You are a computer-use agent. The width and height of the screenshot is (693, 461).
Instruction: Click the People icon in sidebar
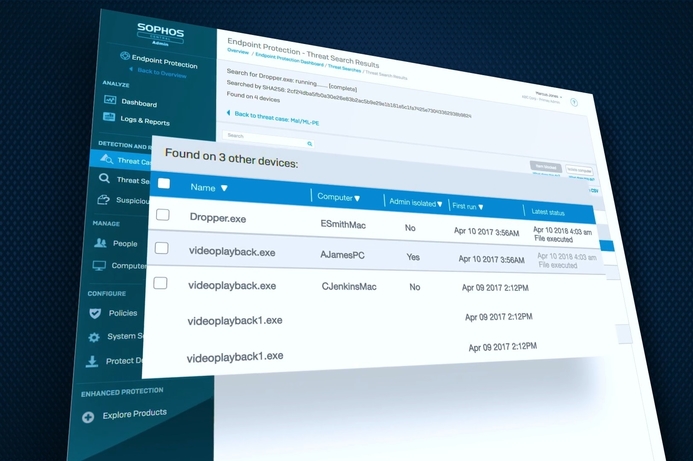[x=100, y=243]
